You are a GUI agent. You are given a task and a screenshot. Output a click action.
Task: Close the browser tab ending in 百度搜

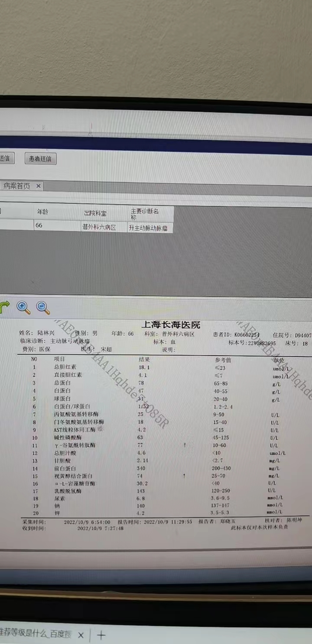(81, 635)
